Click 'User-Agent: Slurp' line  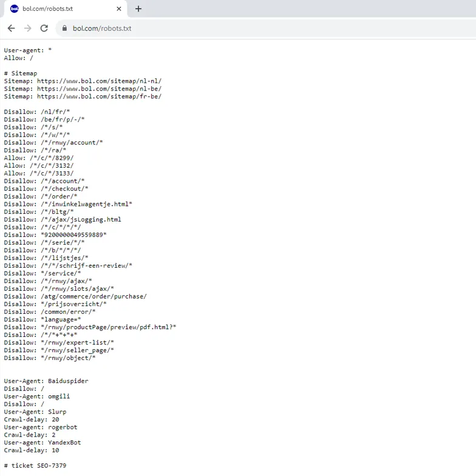(x=35, y=412)
